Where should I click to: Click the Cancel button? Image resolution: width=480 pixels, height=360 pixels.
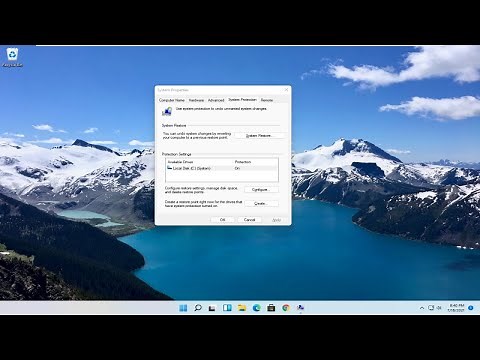[x=249, y=220]
